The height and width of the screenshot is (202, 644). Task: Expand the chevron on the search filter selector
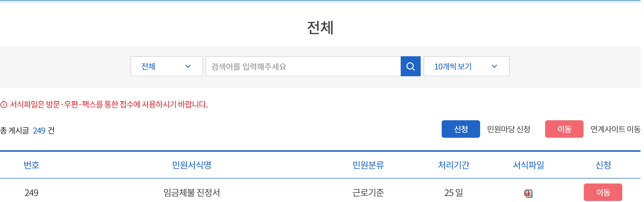(x=188, y=66)
